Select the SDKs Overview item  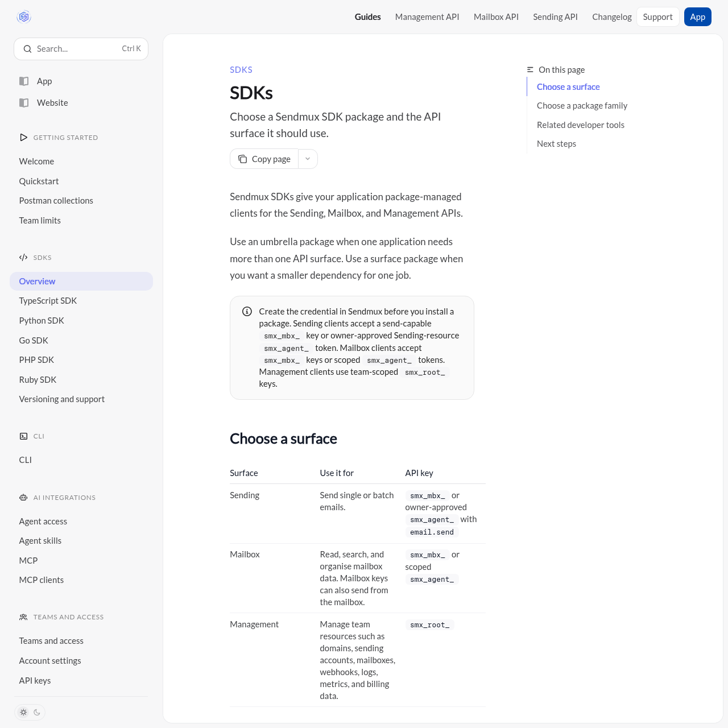[81, 281]
